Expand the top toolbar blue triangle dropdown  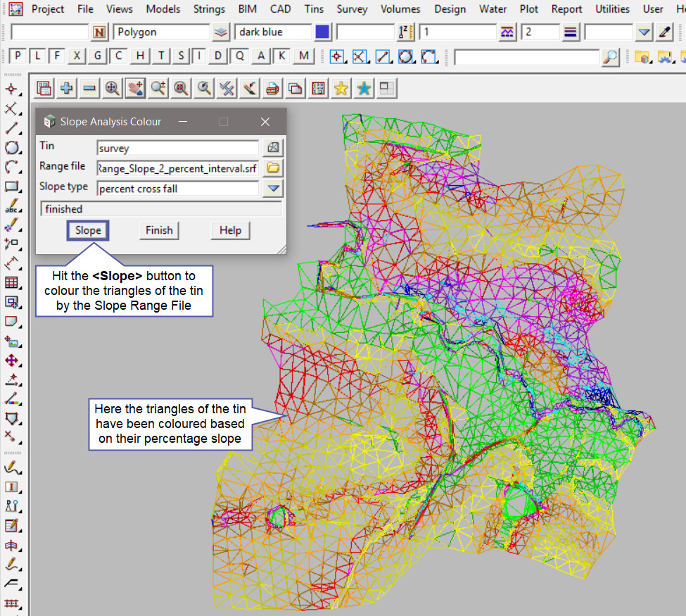click(x=644, y=32)
